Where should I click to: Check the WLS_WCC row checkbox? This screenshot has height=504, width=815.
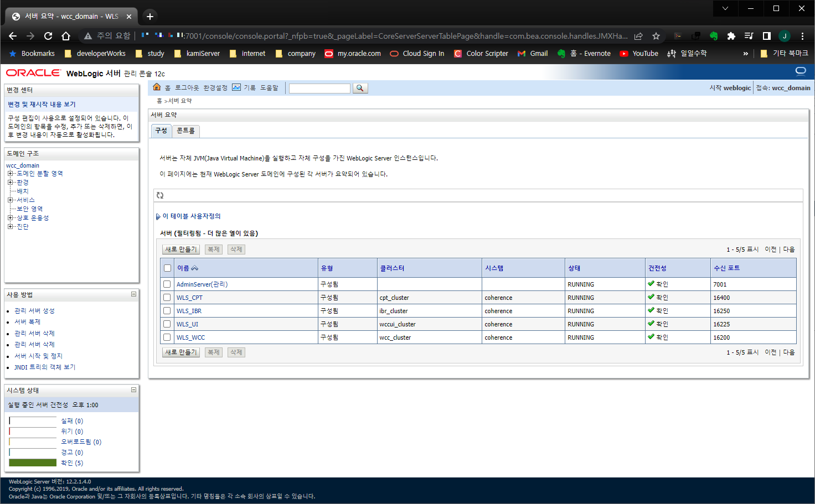click(167, 337)
